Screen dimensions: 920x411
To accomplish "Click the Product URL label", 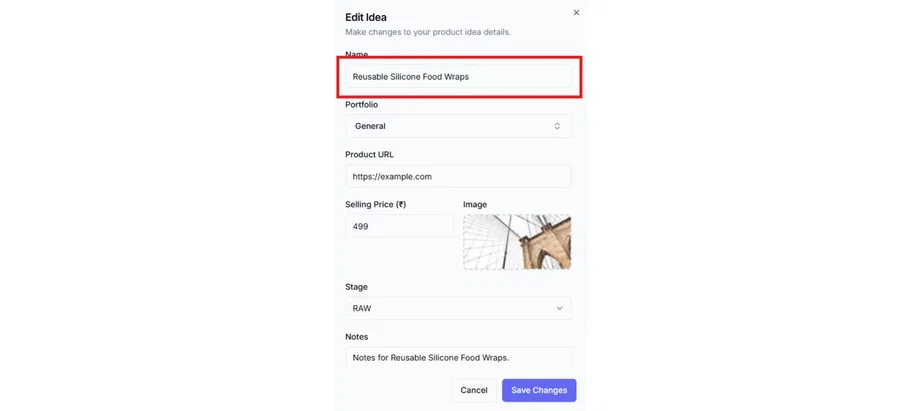I will 370,154.
